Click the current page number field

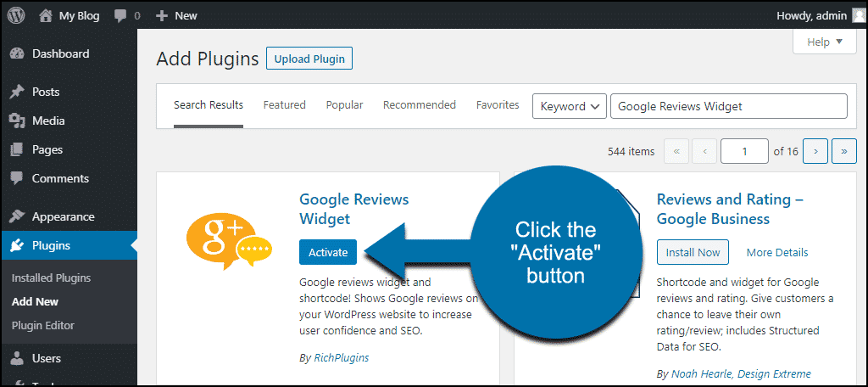[744, 151]
